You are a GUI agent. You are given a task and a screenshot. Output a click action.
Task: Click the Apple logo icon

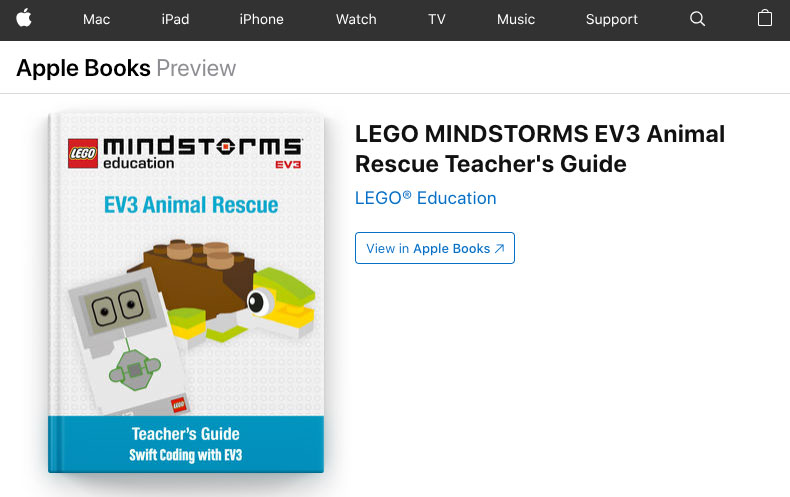click(x=24, y=19)
